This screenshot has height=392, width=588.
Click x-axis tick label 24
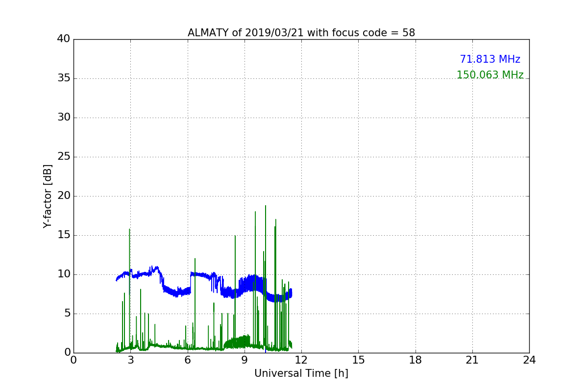529,360
